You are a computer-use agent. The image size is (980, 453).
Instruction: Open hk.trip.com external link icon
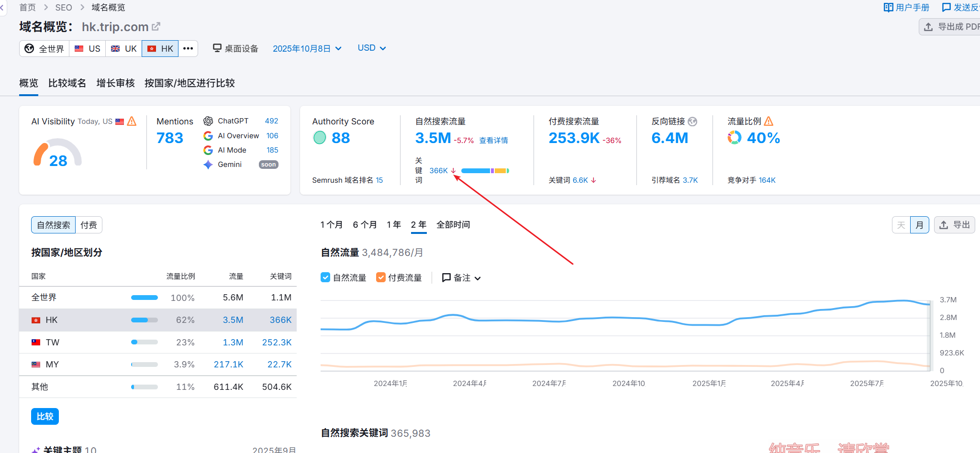coord(156,27)
